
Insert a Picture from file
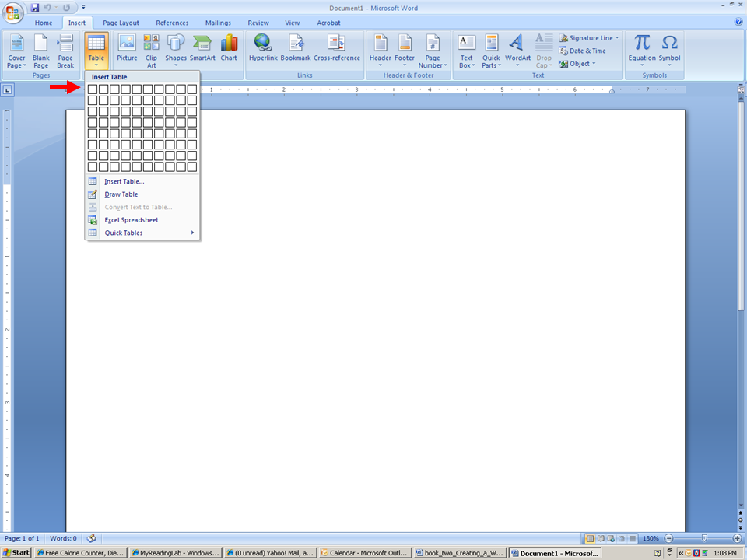(x=127, y=47)
